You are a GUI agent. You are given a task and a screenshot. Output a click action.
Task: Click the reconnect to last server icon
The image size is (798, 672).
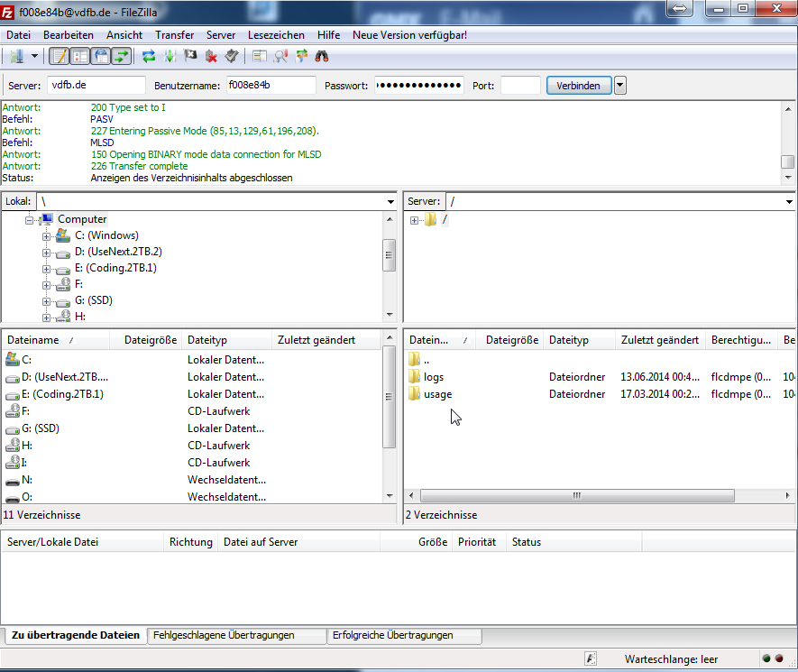click(x=232, y=56)
